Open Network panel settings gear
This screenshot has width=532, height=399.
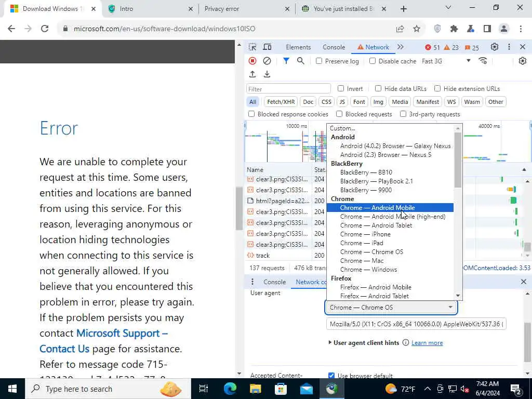(x=523, y=61)
